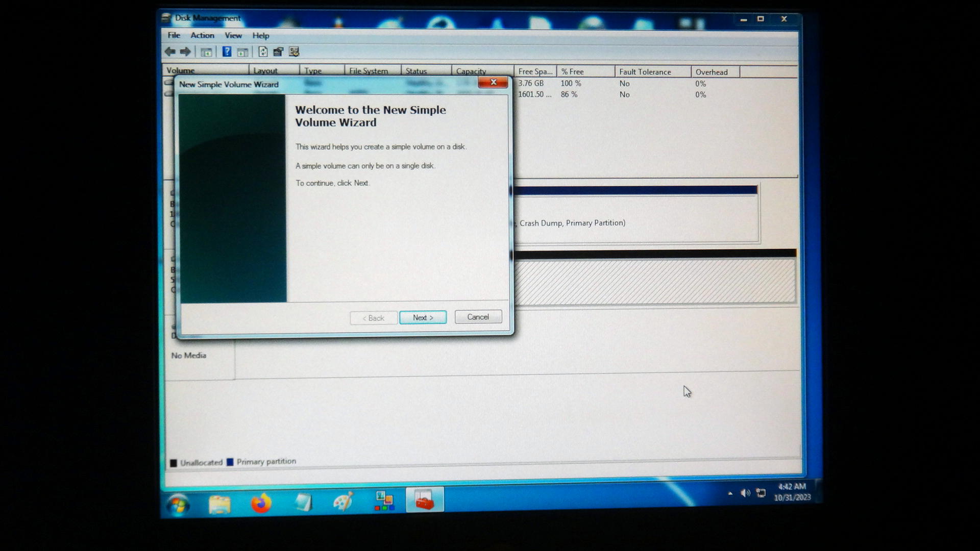Toggle the console tree pane icon
This screenshot has width=980, height=551.
click(x=206, y=52)
